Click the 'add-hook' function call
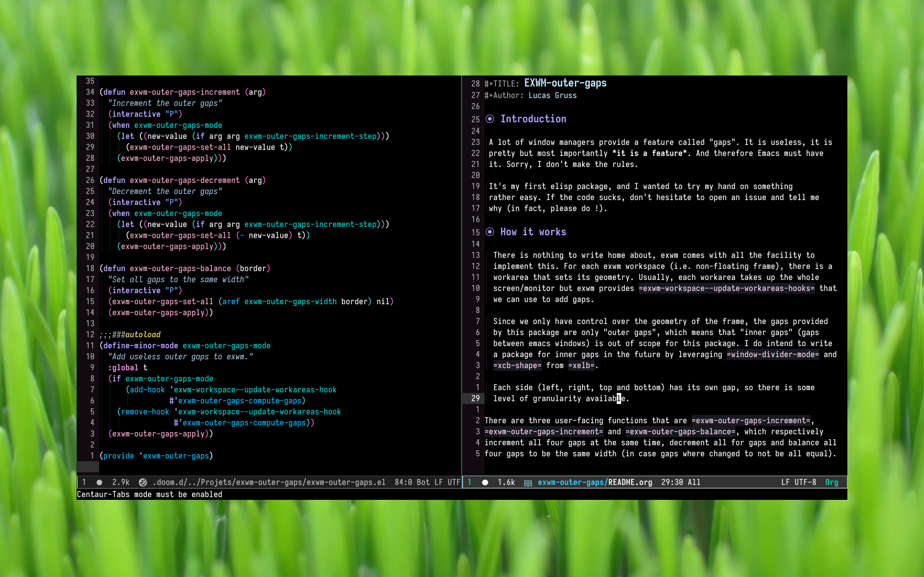924x577 pixels. coord(147,390)
